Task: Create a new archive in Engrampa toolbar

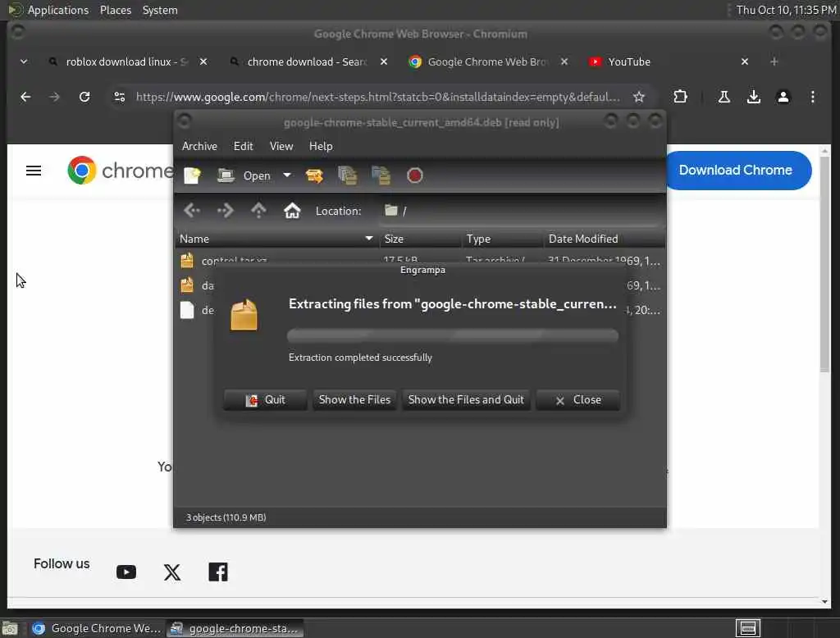Action: point(192,175)
